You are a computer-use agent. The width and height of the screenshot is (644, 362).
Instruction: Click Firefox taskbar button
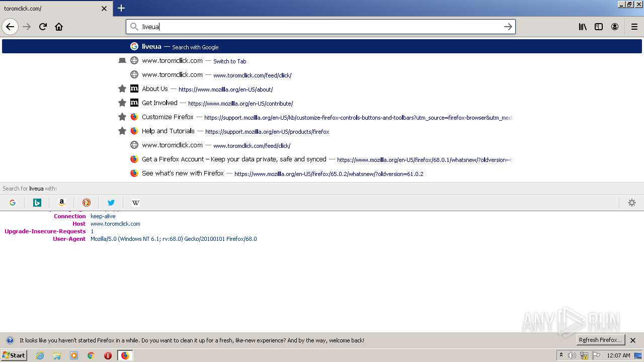click(125, 355)
